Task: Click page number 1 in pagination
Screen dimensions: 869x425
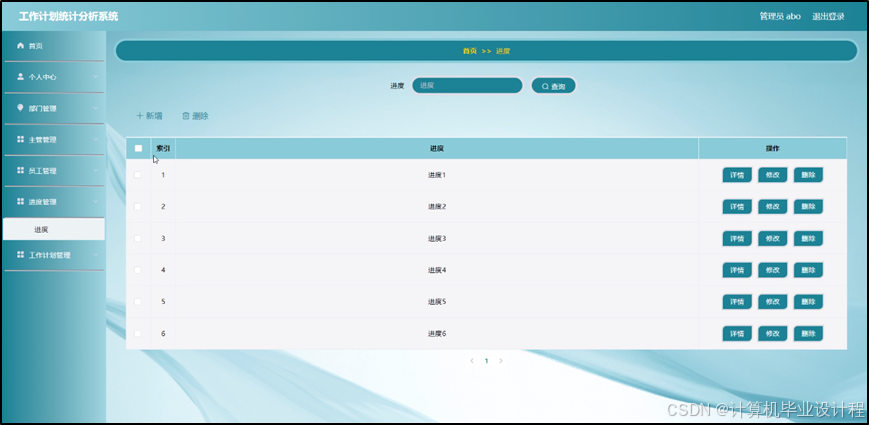Action: pyautogui.click(x=487, y=361)
